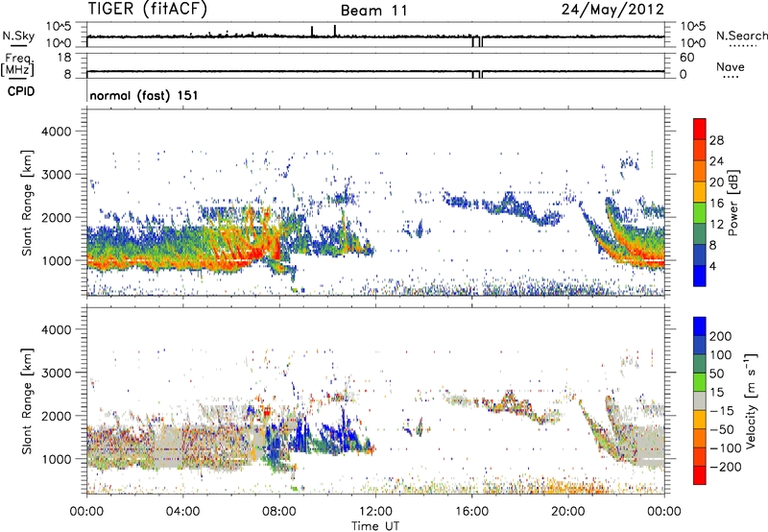Click the '200' tick on velocity color bar
The image size is (768, 532).
[x=721, y=336]
